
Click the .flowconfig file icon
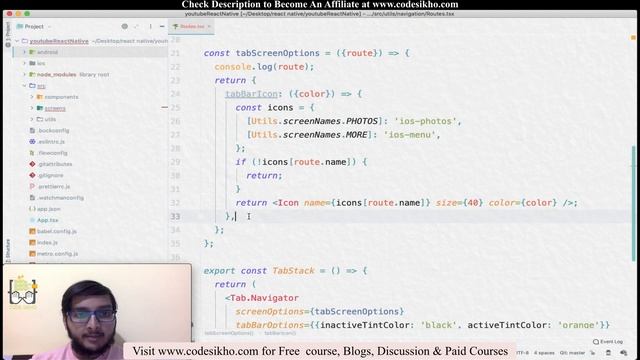point(32,153)
